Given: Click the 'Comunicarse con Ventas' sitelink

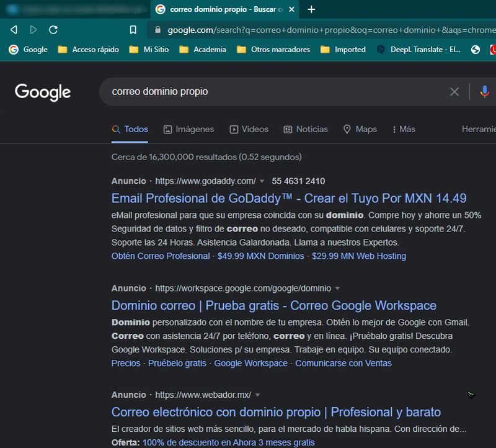Looking at the screenshot, I should 343,363.
